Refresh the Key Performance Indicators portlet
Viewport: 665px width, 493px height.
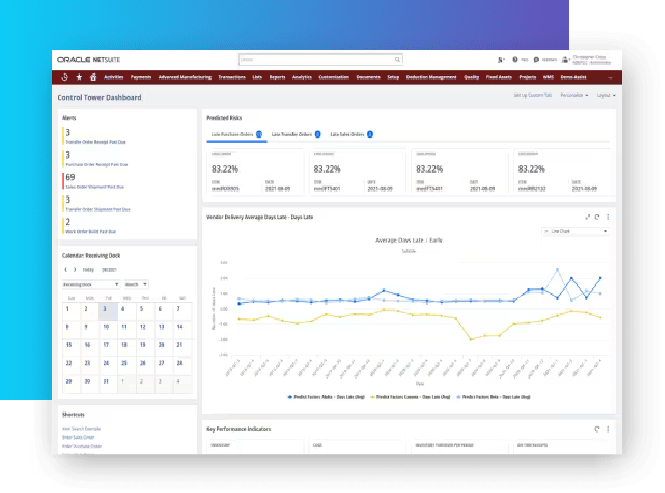pos(597,428)
